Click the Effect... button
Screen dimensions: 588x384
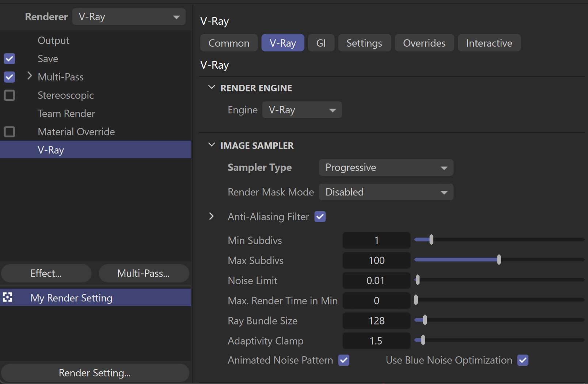pyautogui.click(x=46, y=273)
